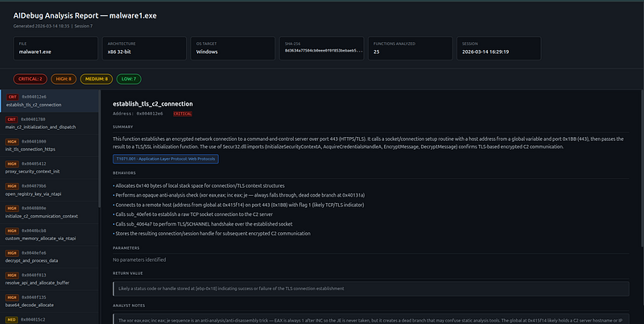Select proxy_security_context_init in the sidebar
644x324 pixels.
click(49, 168)
